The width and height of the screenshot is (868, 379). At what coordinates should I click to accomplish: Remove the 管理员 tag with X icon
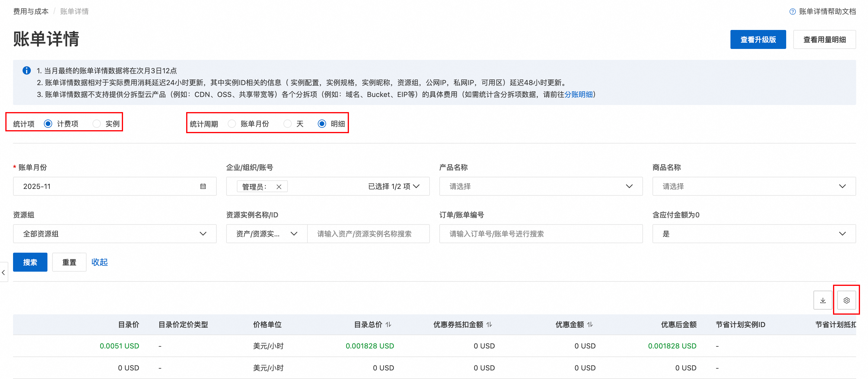coord(279,187)
